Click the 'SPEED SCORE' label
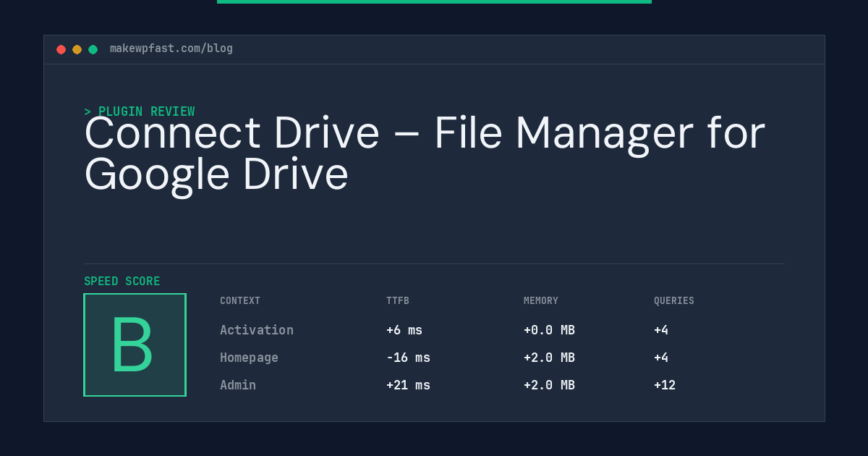Screen dimensions: 868x456 (x=122, y=282)
